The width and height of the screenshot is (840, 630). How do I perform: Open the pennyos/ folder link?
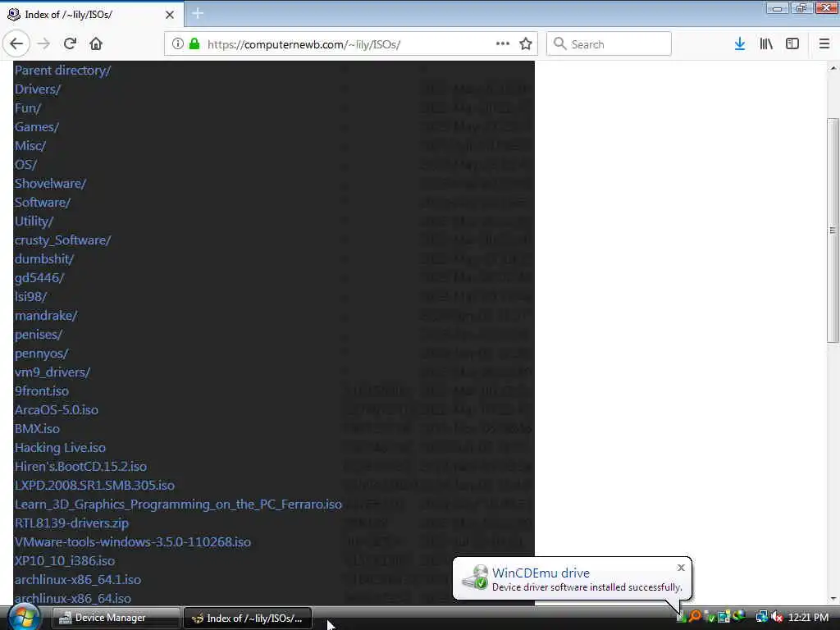[41, 354]
